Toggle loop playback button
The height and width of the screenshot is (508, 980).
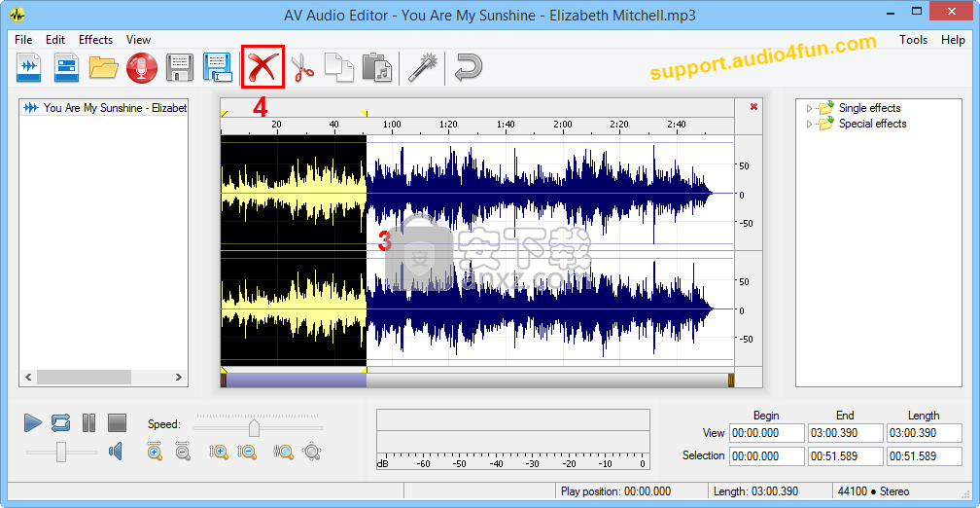coord(61,422)
